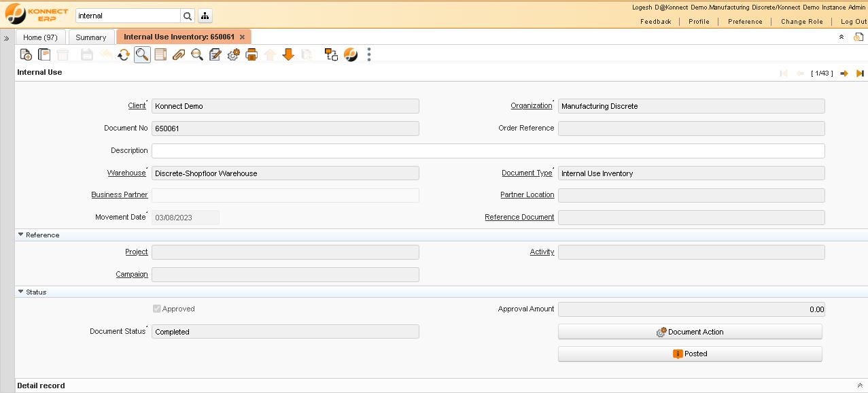Switch to the Home (97) tab

coord(40,37)
